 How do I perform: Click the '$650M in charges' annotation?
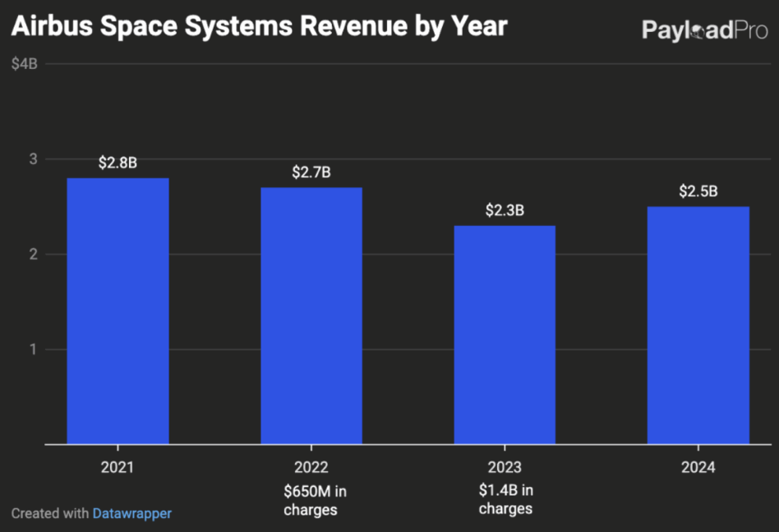pyautogui.click(x=315, y=501)
